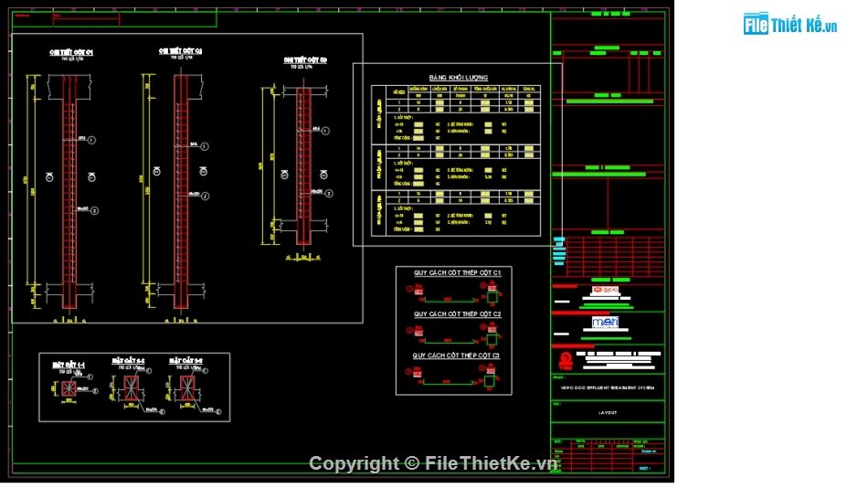Viewport: 868px width, 488px height.
Task: Click callout bubble 1 on first column elevation
Action: pyautogui.click(x=92, y=139)
